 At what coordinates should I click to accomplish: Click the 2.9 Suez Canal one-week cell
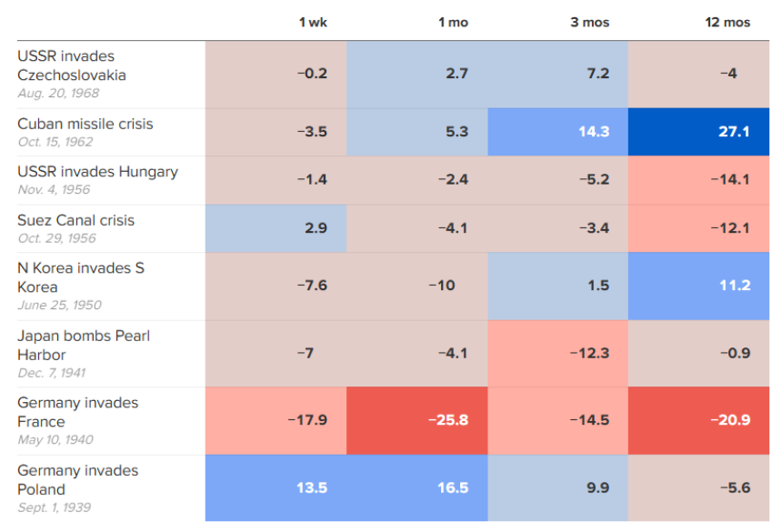point(276,228)
